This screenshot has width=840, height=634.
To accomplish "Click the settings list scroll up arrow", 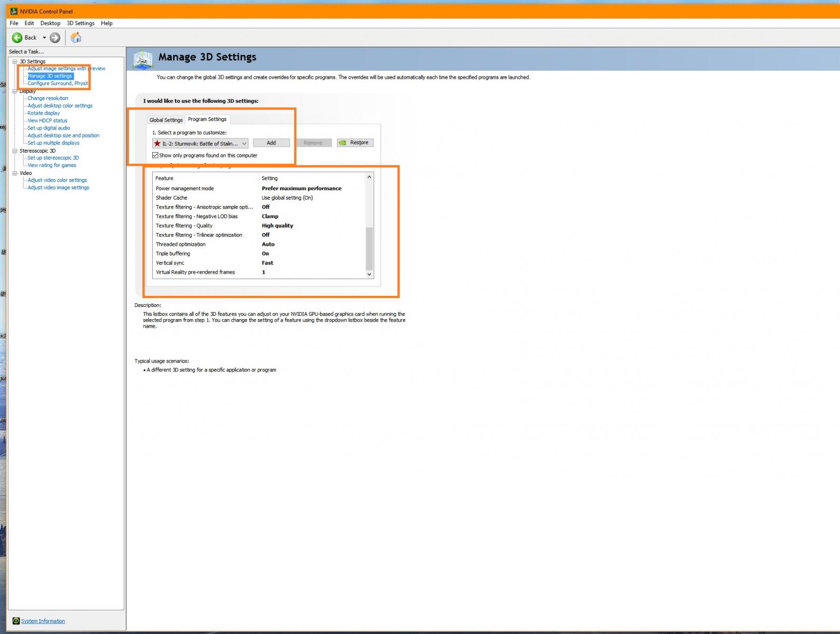I will 369,177.
